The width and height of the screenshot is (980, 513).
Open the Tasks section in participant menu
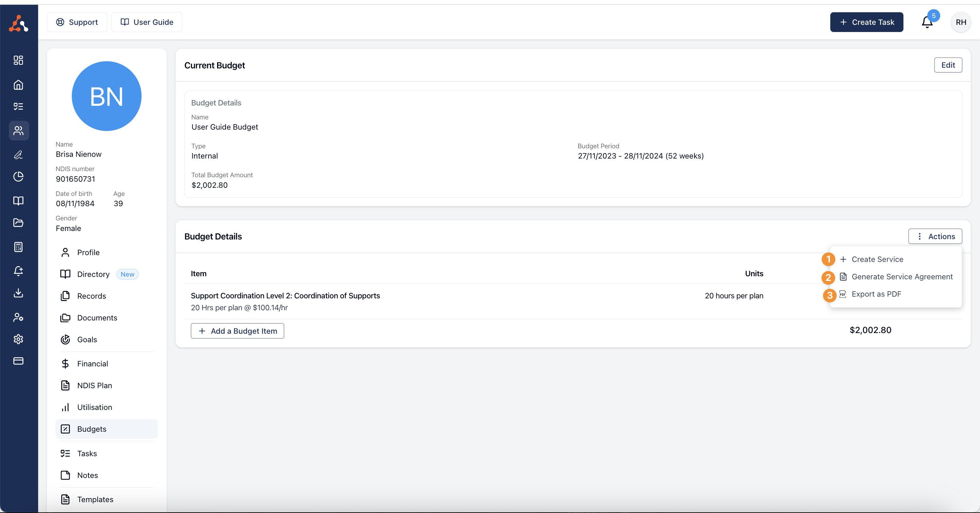pyautogui.click(x=107, y=453)
